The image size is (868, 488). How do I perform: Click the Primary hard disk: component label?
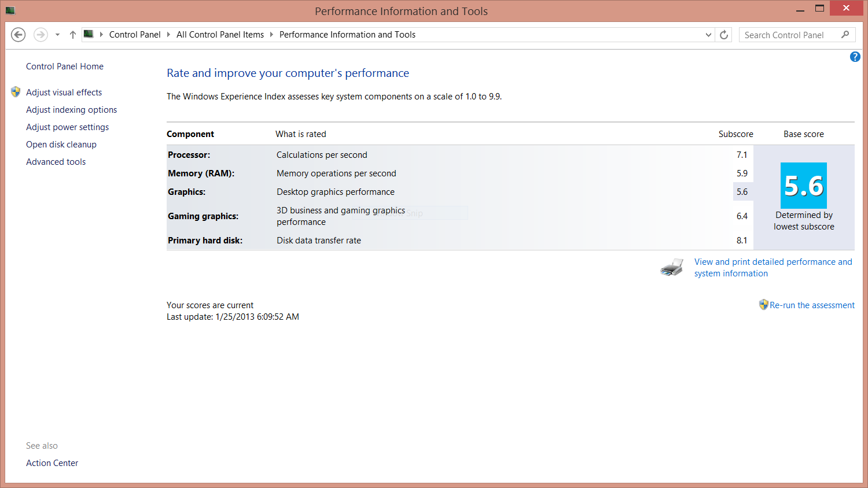pyautogui.click(x=205, y=241)
